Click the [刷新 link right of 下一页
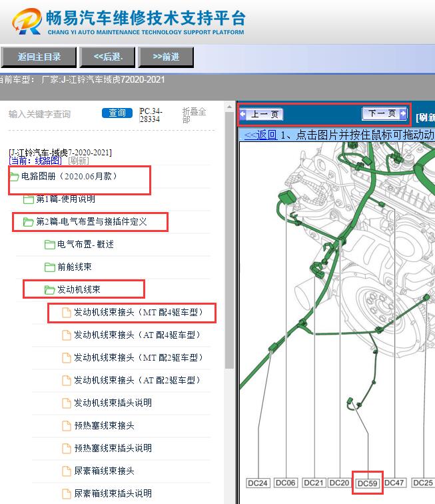The image size is (435, 504). pyautogui.click(x=425, y=117)
